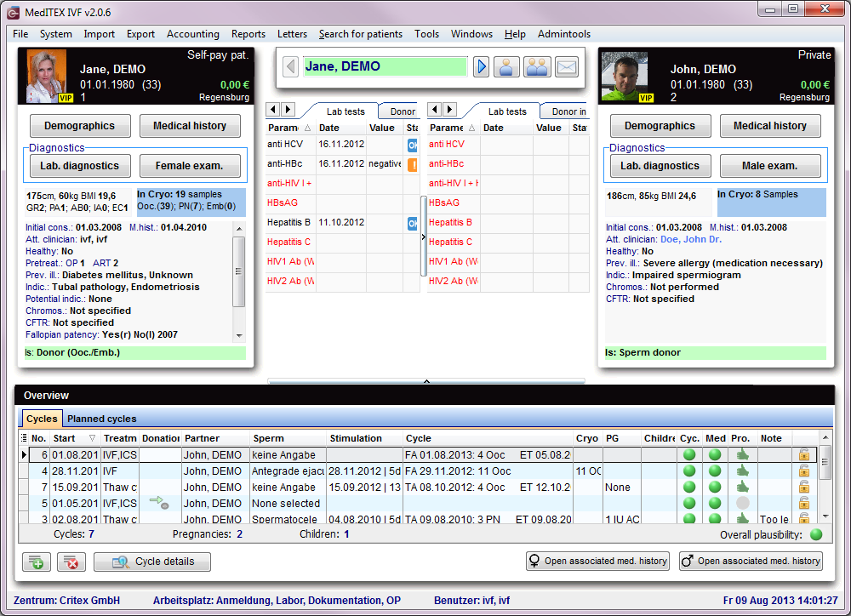Open the single person patient icon

pyautogui.click(x=506, y=66)
